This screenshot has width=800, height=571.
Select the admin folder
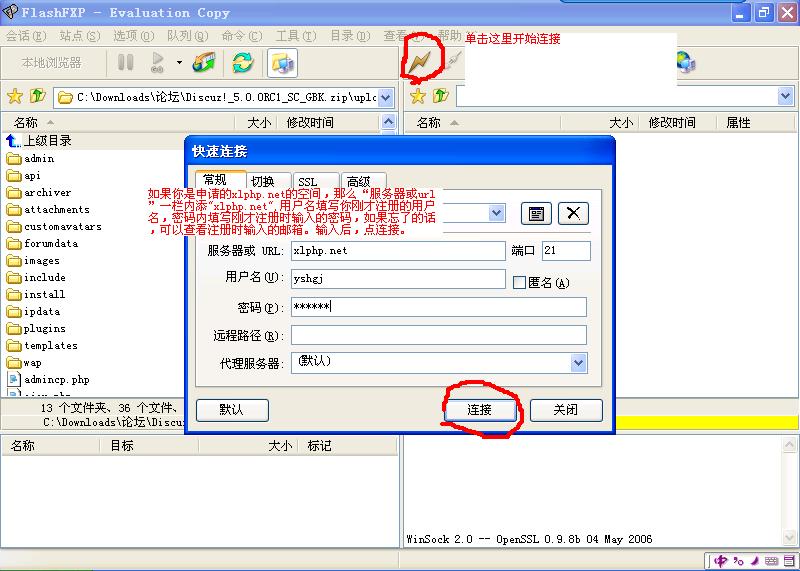(31, 158)
